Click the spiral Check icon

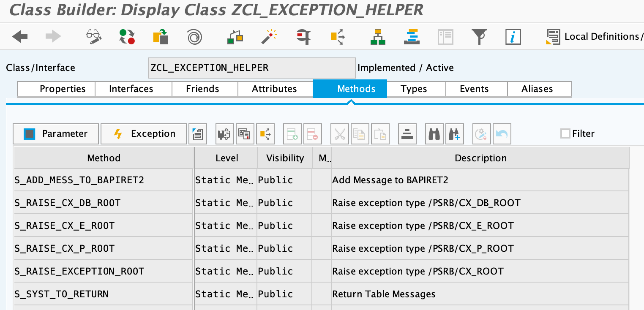point(194,37)
